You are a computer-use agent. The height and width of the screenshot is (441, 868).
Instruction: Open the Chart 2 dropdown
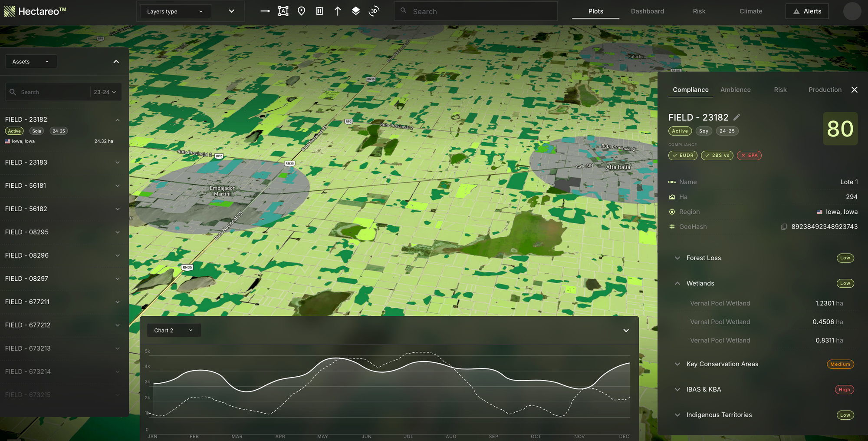point(173,331)
